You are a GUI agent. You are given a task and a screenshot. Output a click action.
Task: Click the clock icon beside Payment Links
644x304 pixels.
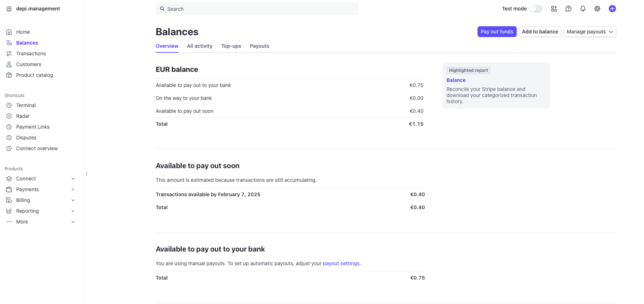click(9, 127)
